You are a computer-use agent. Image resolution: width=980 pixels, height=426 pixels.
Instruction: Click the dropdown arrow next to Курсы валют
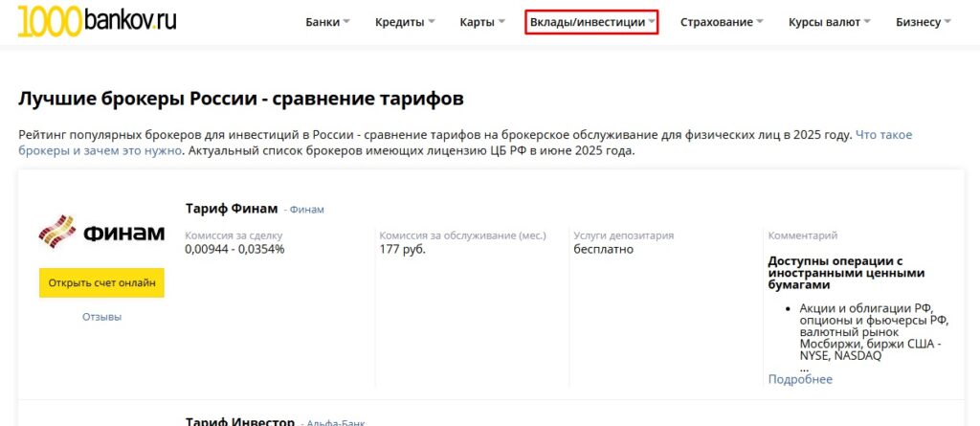867,22
